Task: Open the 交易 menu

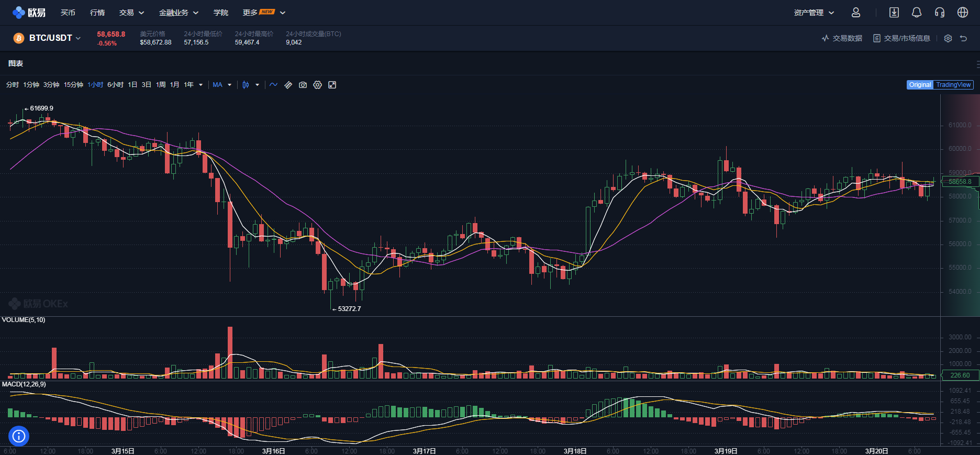Action: point(131,13)
